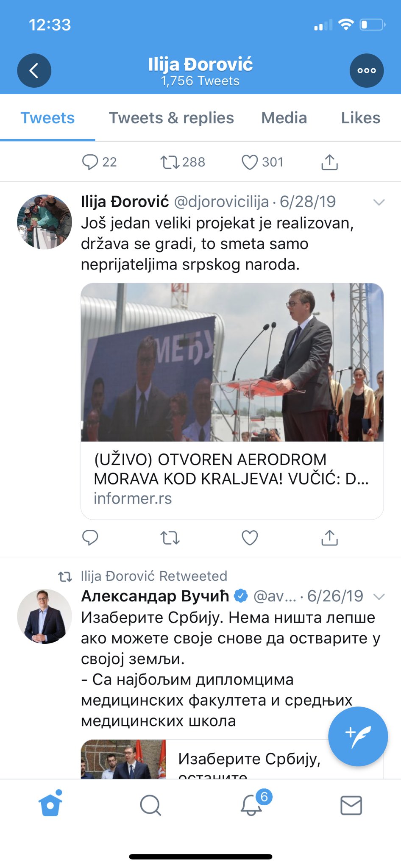The height and width of the screenshot is (868, 401).
Task: Open the Messages envelope icon
Action: point(351,805)
